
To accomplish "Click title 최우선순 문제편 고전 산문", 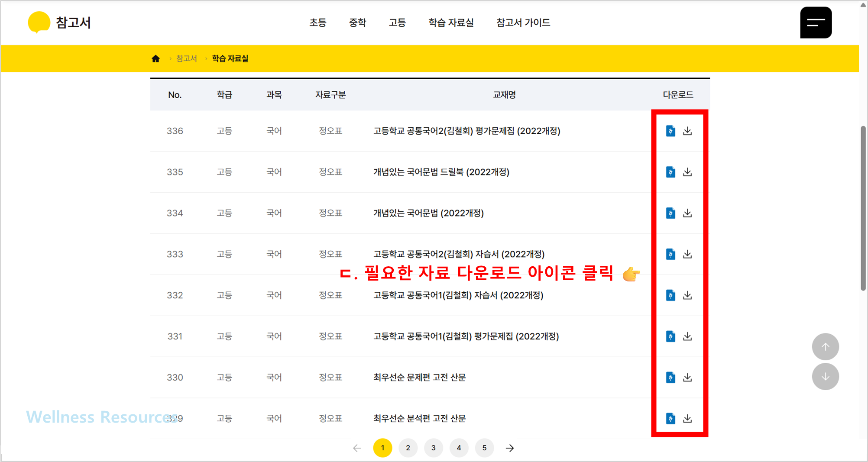I will [x=420, y=378].
